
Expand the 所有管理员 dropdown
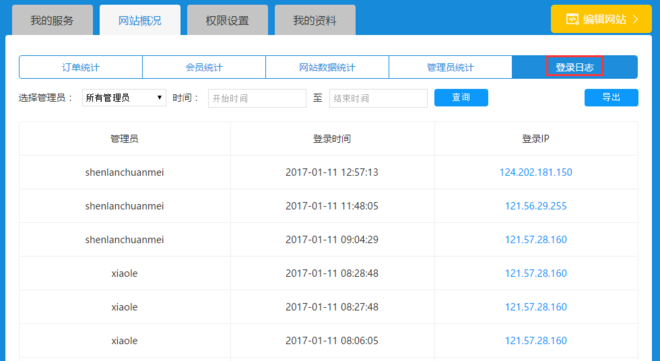click(x=124, y=98)
